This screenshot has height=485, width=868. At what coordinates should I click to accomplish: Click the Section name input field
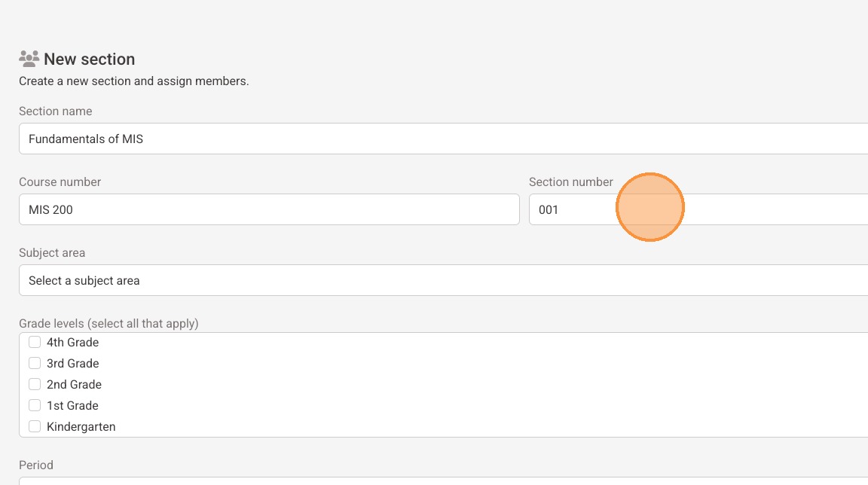443,139
